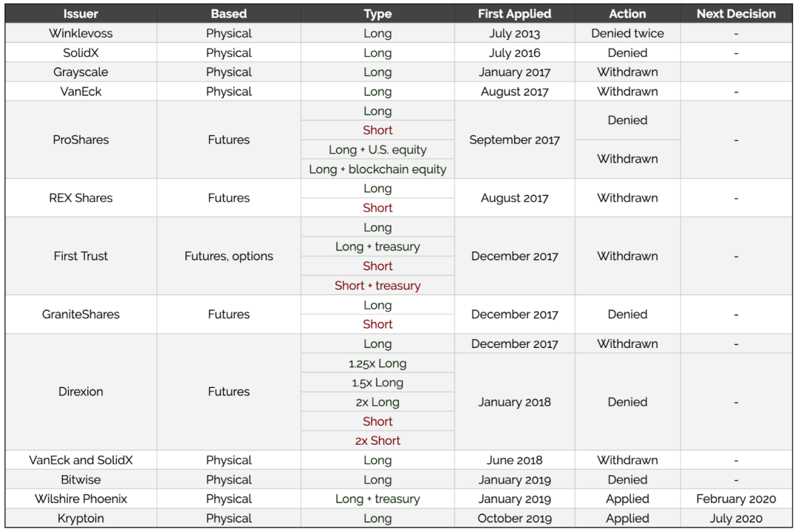The image size is (798, 532).
Task: Click the February 2020 decision cell
Action: click(736, 499)
